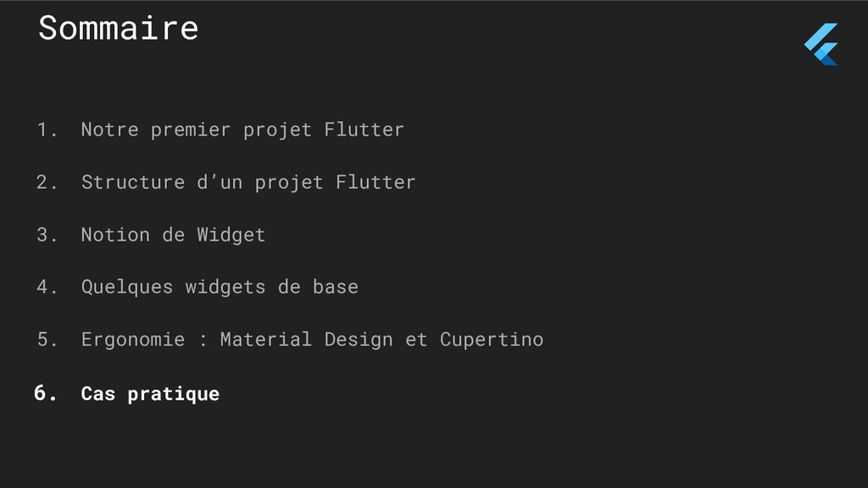This screenshot has width=868, height=488.
Task: Click the list number 2.
Action: click(47, 182)
